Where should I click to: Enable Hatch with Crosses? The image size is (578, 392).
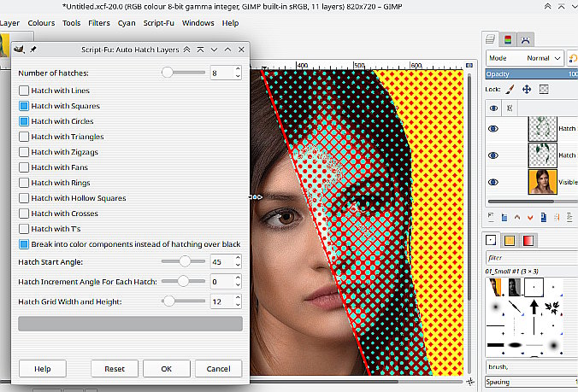pos(24,214)
